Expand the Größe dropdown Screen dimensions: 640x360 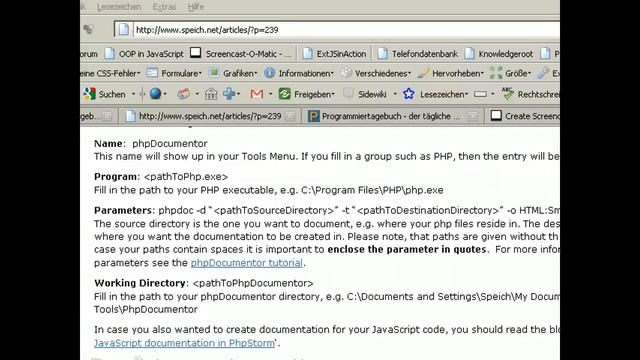pos(529,73)
